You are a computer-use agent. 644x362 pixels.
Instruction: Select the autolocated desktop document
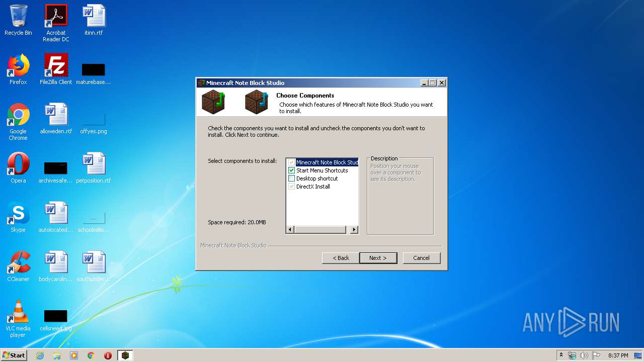pyautogui.click(x=56, y=217)
